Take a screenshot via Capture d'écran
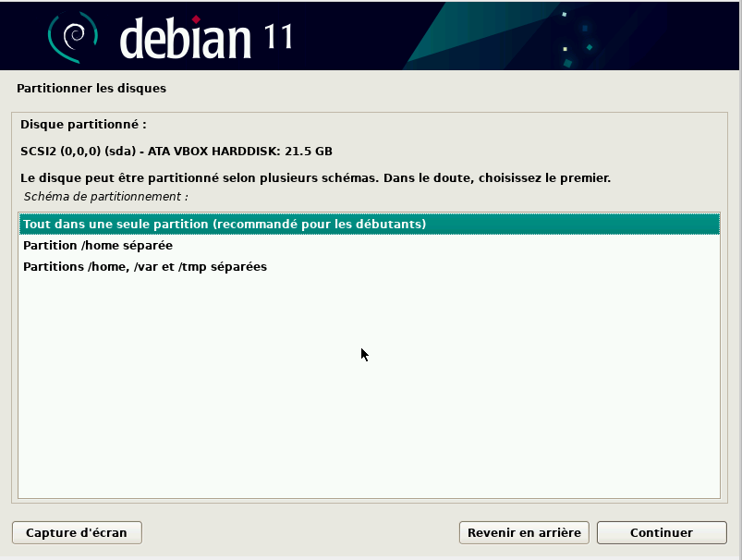The height and width of the screenshot is (560, 742). point(77,532)
